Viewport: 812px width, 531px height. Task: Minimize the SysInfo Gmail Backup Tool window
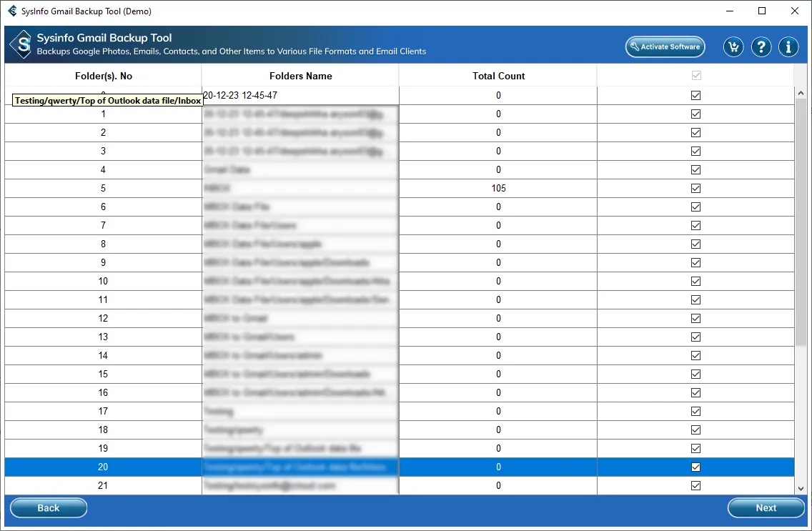(730, 11)
